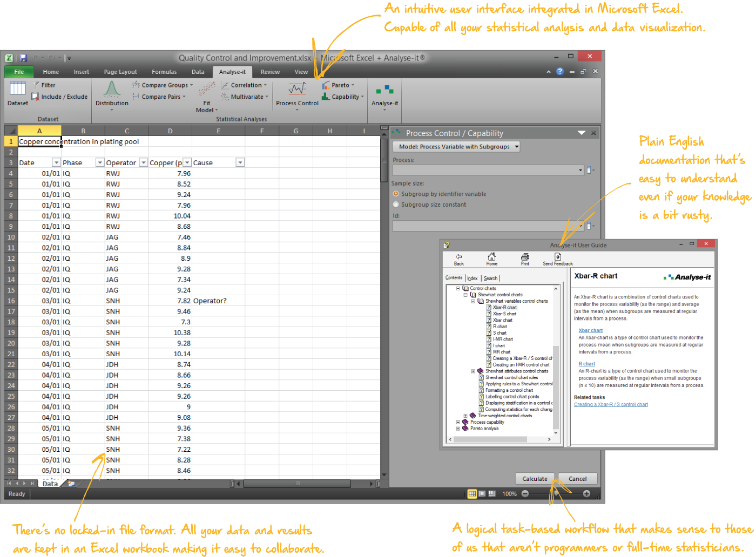Switch to the Page Layout ribbon tab
The image size is (756, 557).
120,72
